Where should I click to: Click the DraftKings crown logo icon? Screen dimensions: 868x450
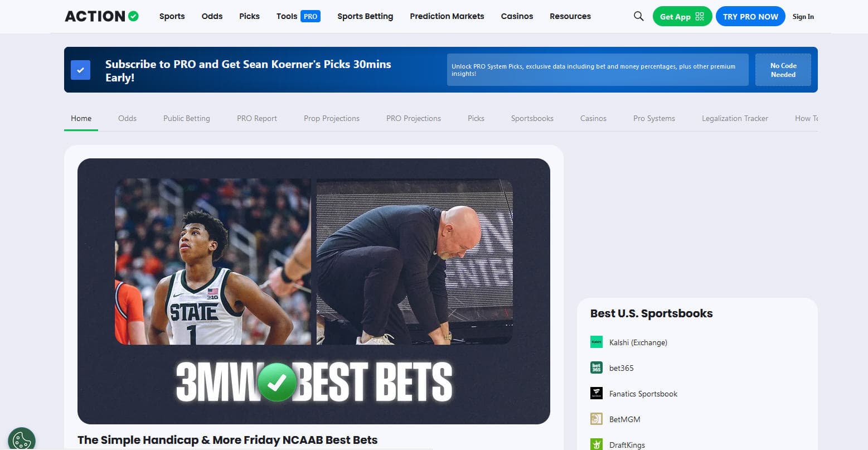pos(596,444)
